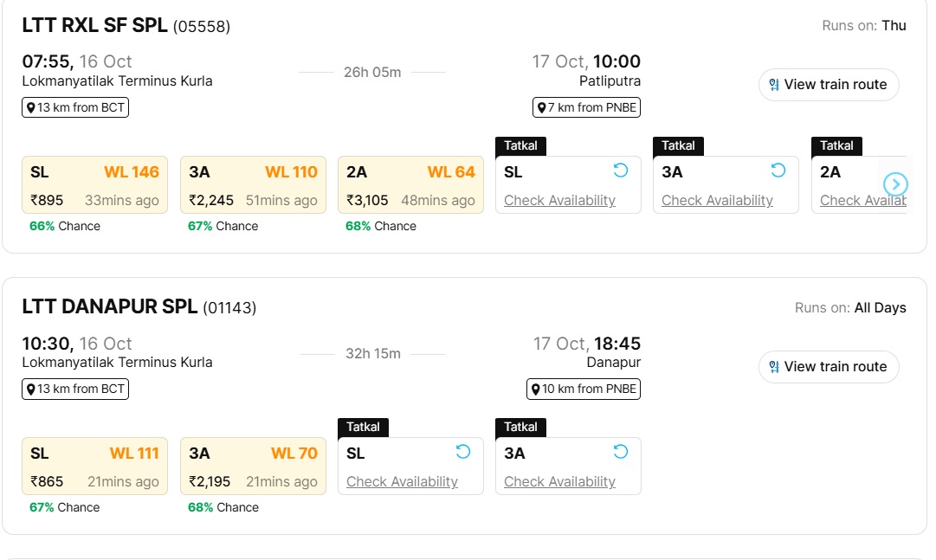Click the location pin on 13 km from BCT badge
Viewport: 936px width, 560px height.
pyautogui.click(x=31, y=107)
